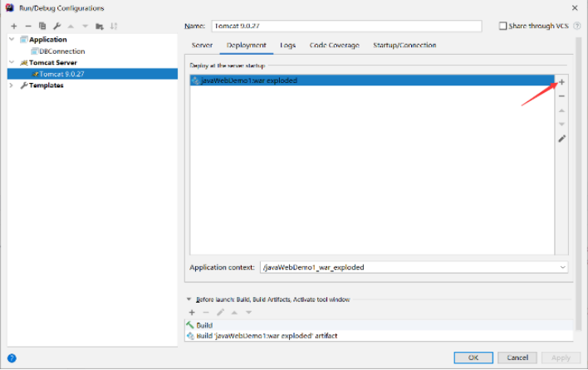Create new folder for configurations
588x370 pixels.
point(100,27)
